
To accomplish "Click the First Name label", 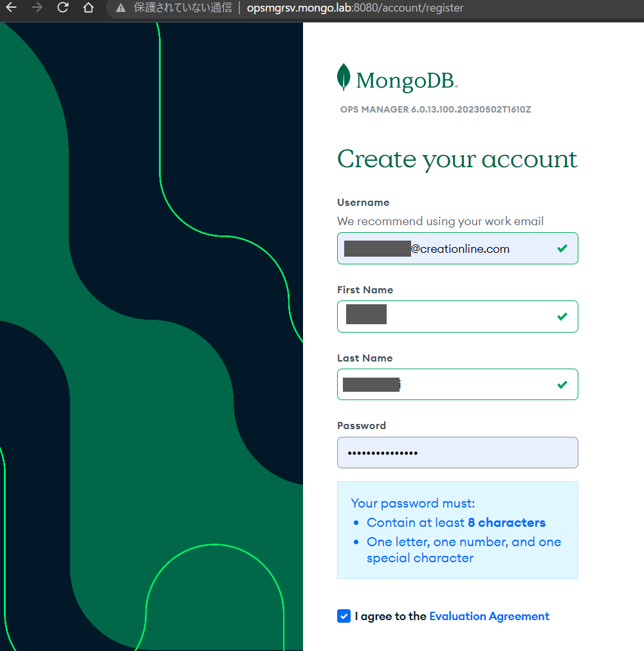I will tap(365, 289).
